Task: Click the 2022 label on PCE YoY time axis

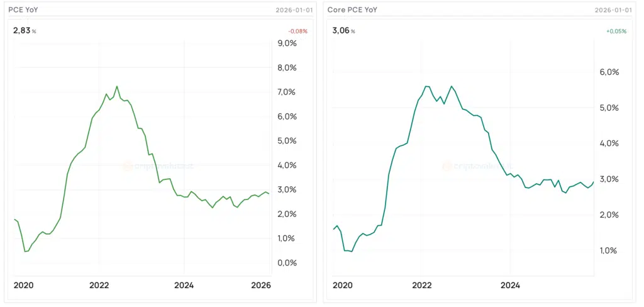Action: click(x=99, y=286)
